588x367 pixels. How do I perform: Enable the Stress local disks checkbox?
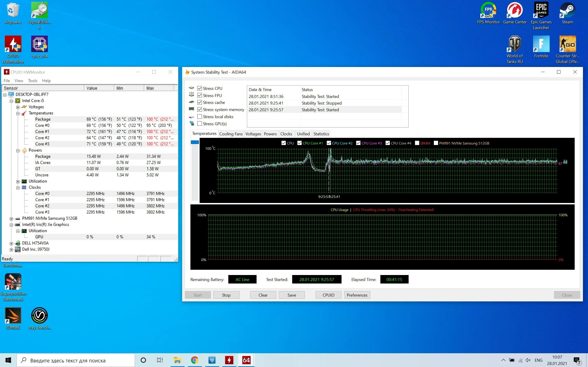point(199,117)
